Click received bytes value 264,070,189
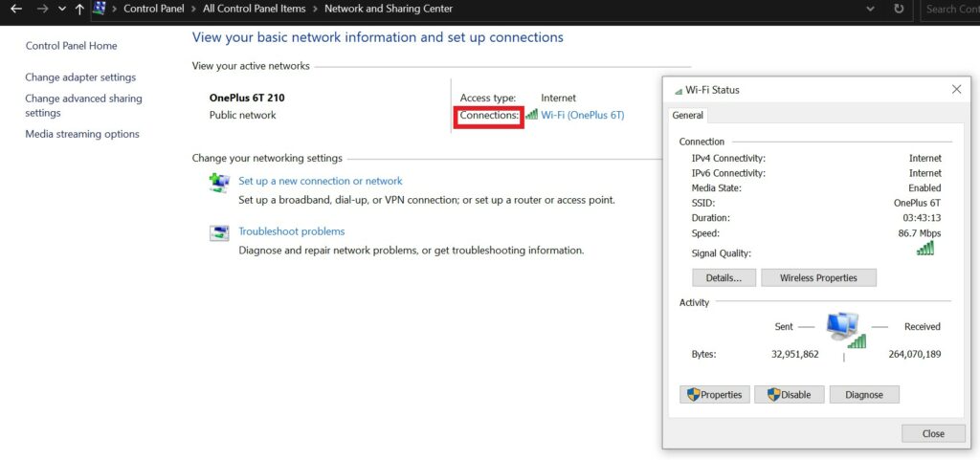This screenshot has width=980, height=460. point(914,354)
